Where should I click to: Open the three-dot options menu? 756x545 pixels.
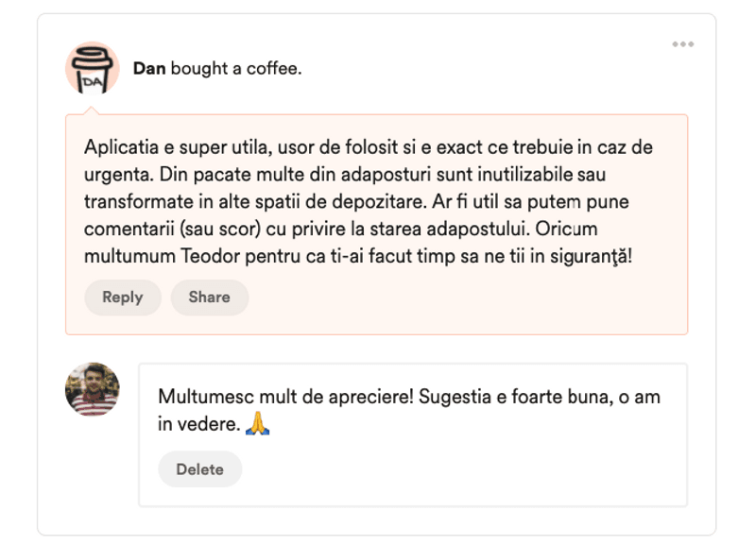682,44
